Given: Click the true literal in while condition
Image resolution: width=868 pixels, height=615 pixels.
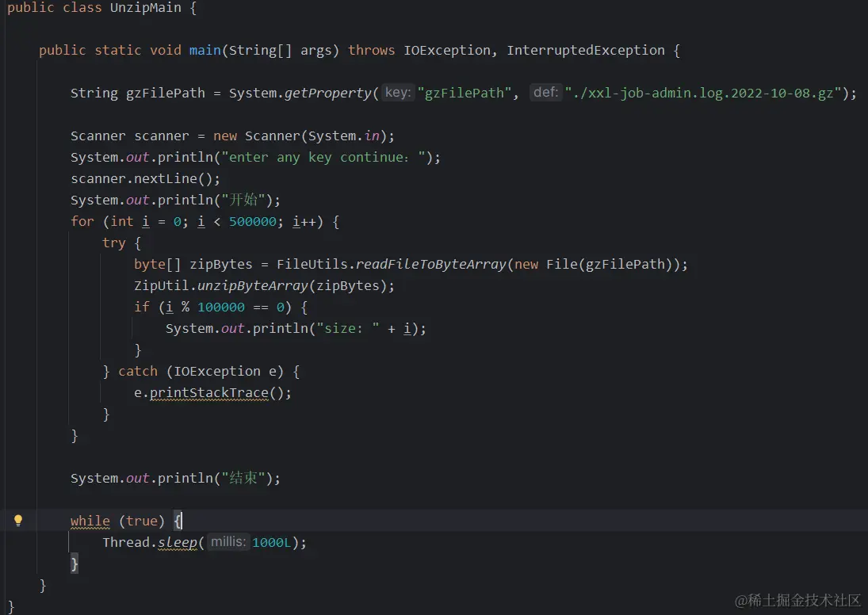Looking at the screenshot, I should point(142,521).
